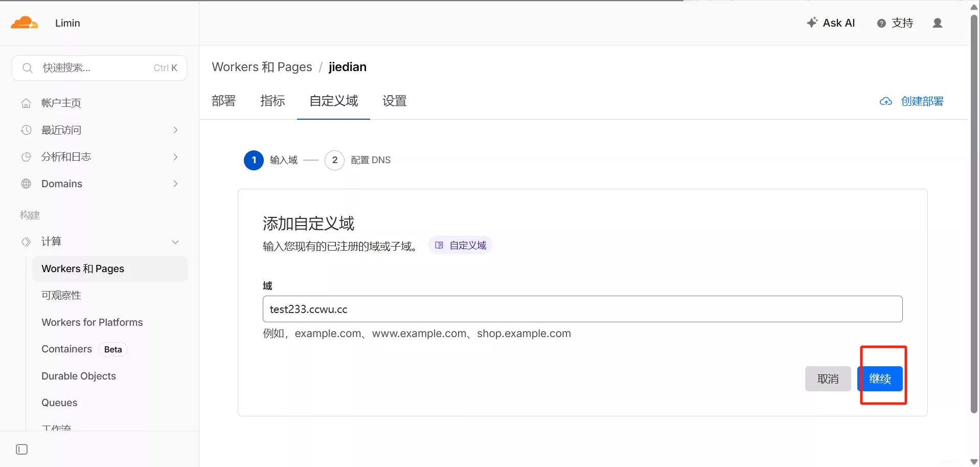This screenshot has height=467, width=980.
Task: Open Workers for Platforms
Action: point(92,322)
